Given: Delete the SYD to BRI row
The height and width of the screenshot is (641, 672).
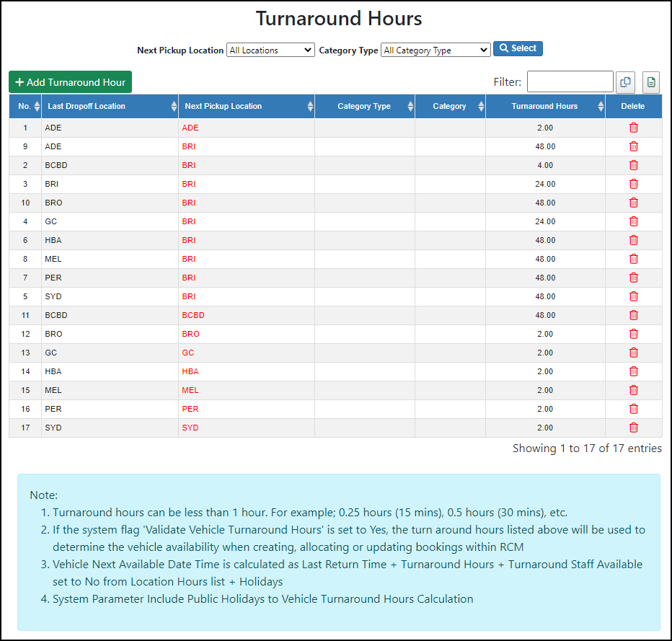Looking at the screenshot, I should coord(633,296).
